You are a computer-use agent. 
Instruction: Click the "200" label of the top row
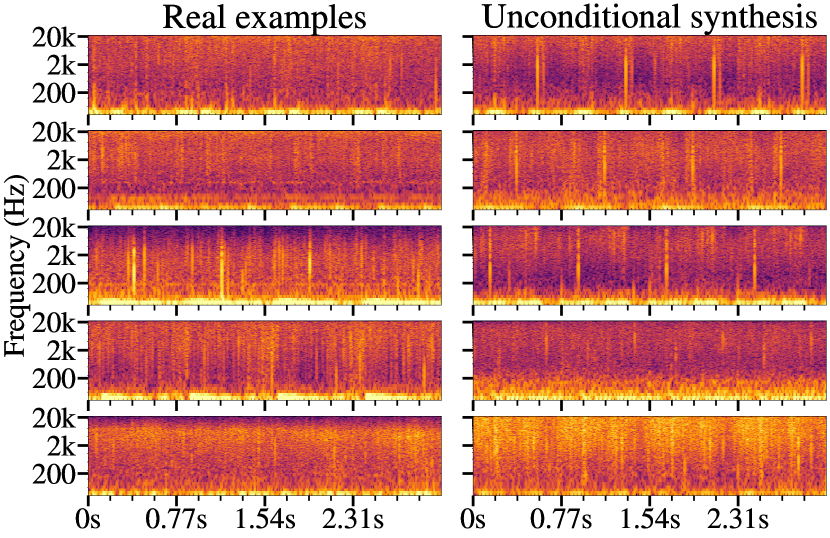(55, 93)
